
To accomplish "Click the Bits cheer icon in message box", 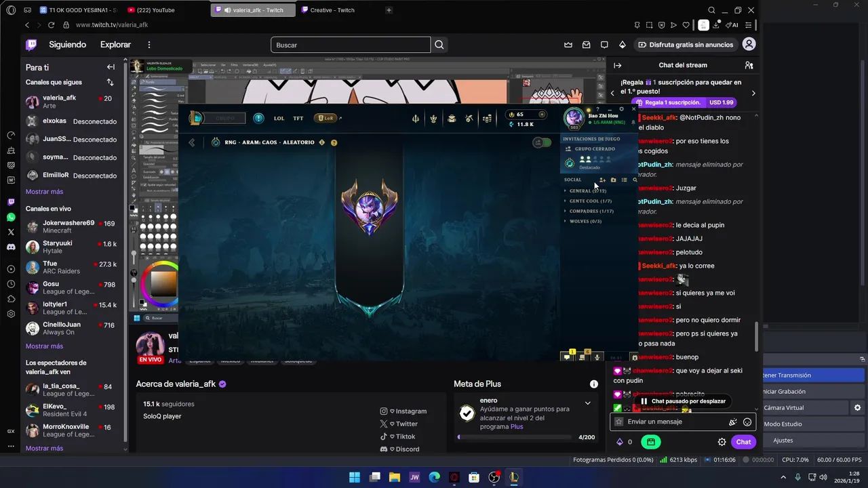I will click(x=732, y=422).
